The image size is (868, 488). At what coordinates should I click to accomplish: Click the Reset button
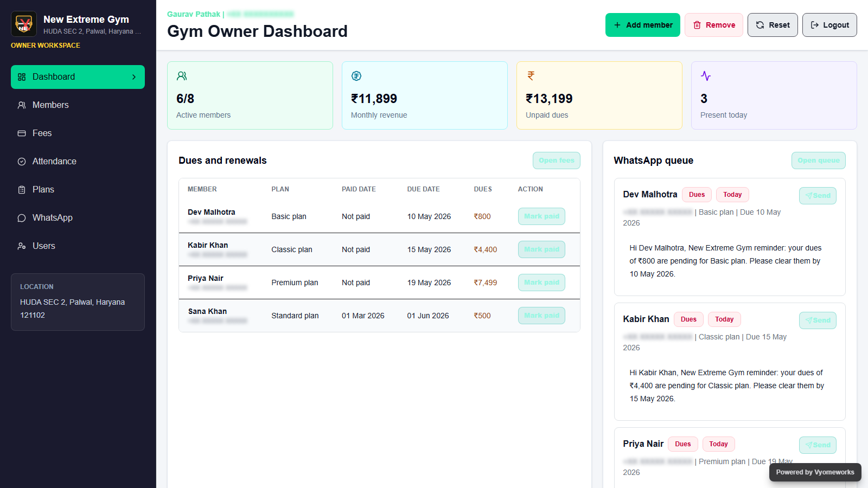tap(773, 25)
